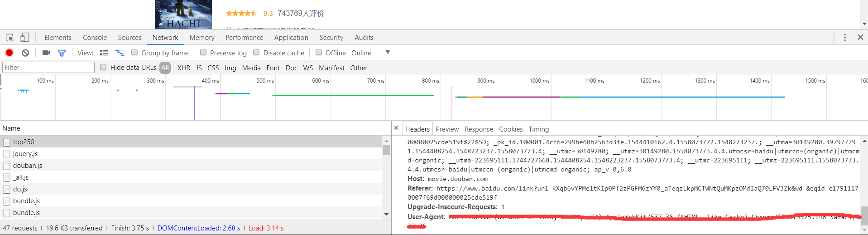
Task: Toggle the network filter funnel icon
Action: [62, 53]
